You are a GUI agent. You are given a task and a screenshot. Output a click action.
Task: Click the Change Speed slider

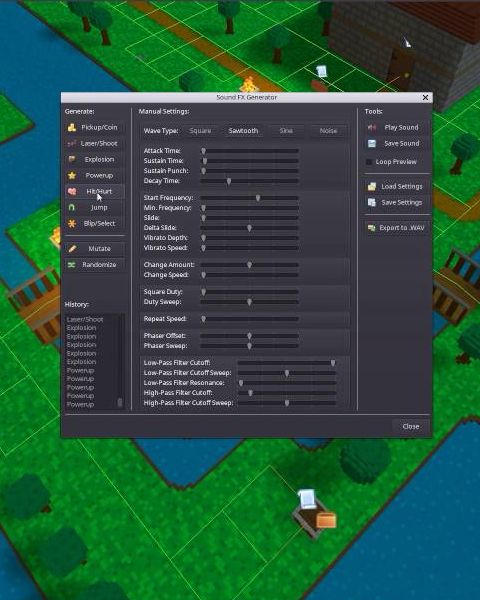(249, 275)
